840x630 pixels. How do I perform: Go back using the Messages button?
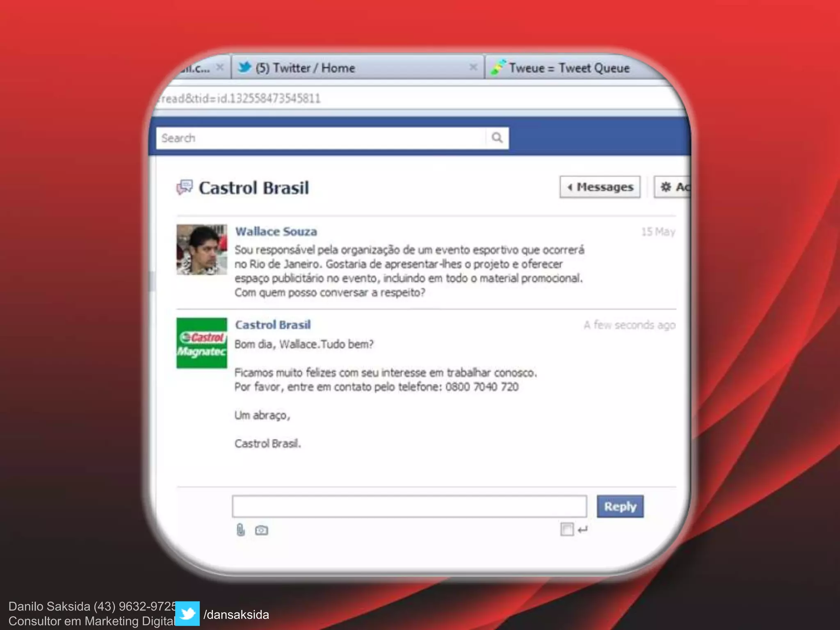(x=600, y=187)
